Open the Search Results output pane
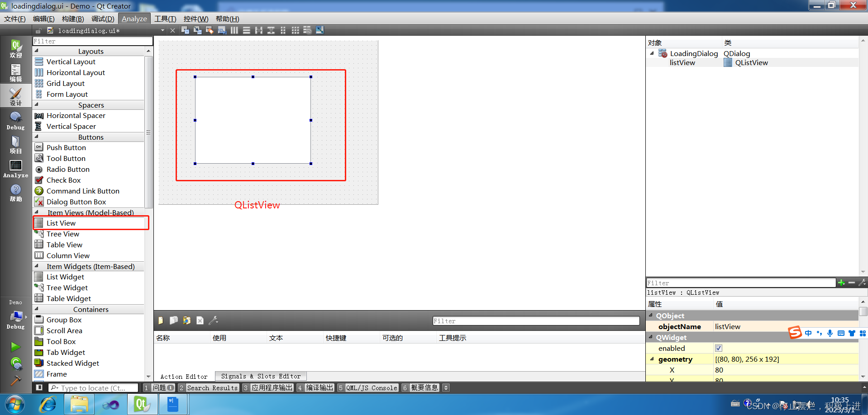The image size is (868, 415). [x=208, y=388]
